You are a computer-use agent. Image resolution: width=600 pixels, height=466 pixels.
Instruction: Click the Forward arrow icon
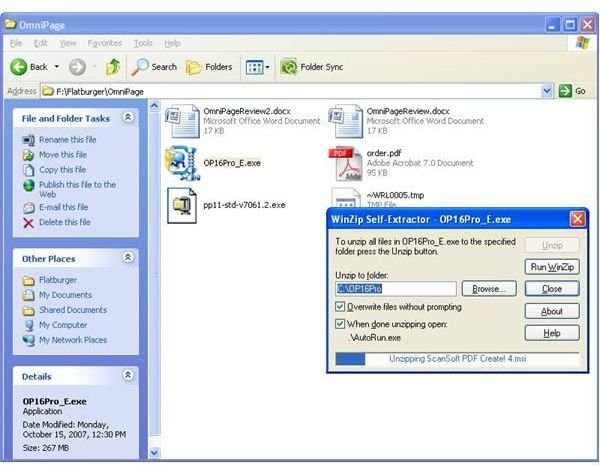tap(77, 67)
